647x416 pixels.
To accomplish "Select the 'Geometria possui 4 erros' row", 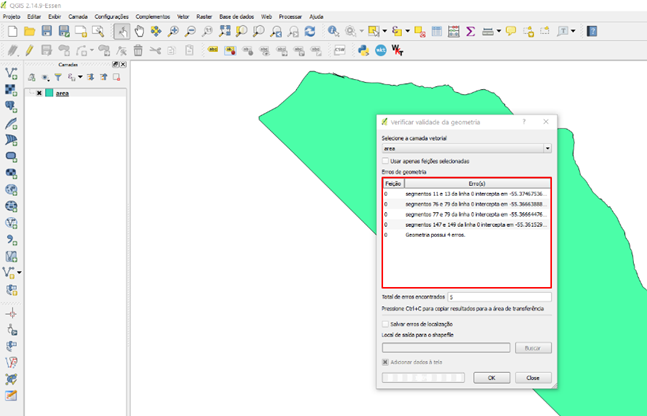I will (467, 235).
